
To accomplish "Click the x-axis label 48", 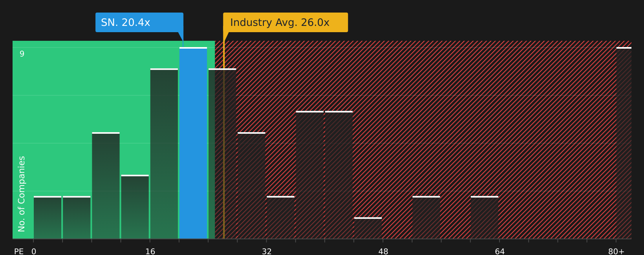I will [x=383, y=251].
